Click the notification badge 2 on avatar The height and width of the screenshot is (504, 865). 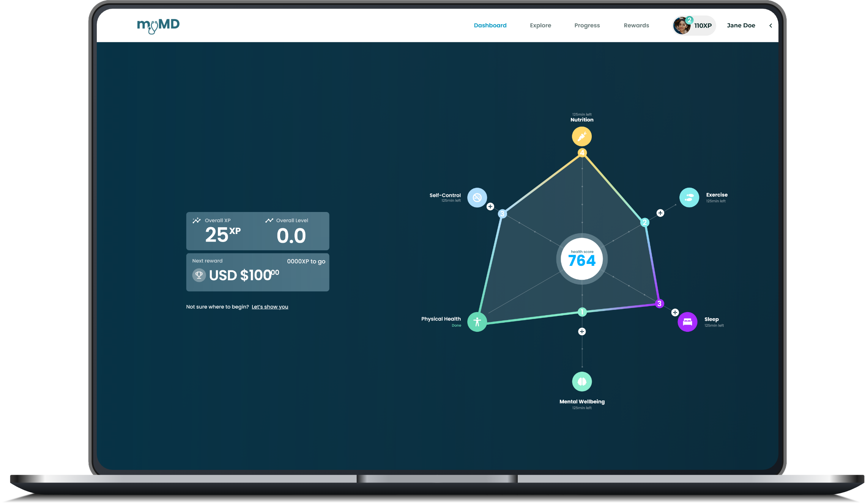click(689, 20)
